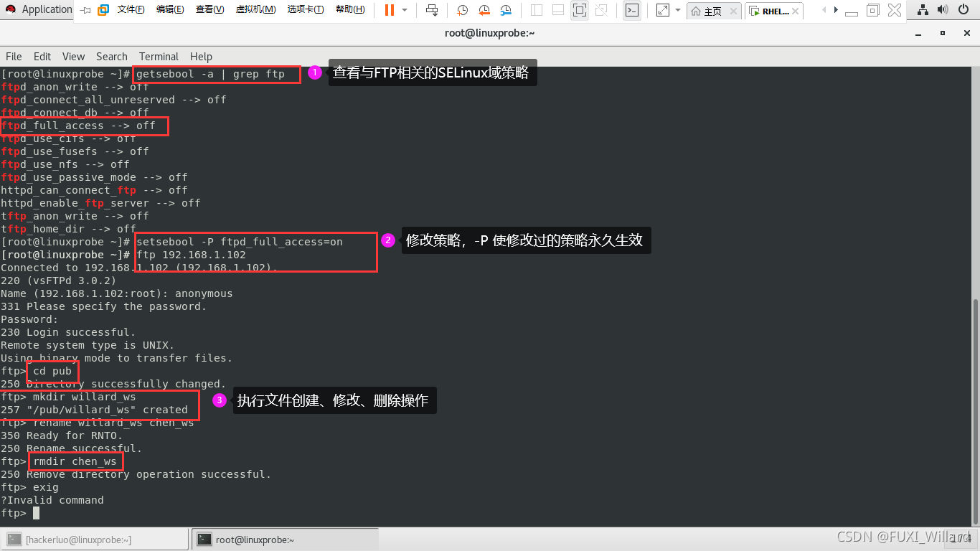Click the title text root@linuxprobe:~
This screenshot has height=551, width=980.
click(x=490, y=33)
